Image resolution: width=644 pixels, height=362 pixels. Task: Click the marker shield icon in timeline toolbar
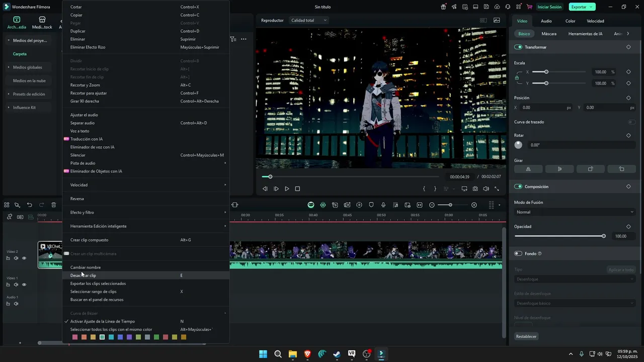tap(371, 205)
